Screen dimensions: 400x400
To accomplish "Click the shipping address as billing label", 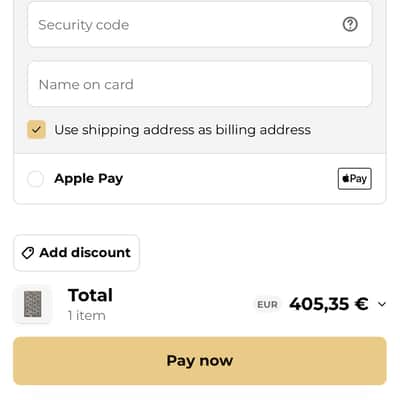I will click(183, 130).
